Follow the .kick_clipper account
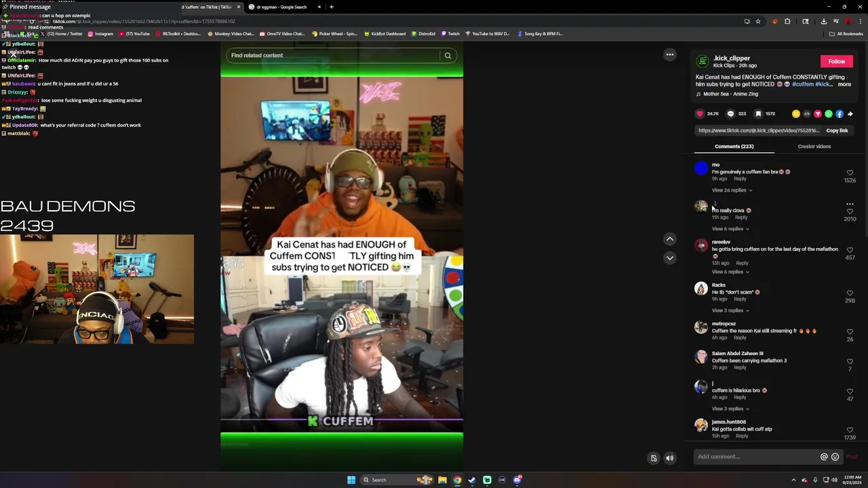The height and width of the screenshot is (488, 868). point(836,62)
